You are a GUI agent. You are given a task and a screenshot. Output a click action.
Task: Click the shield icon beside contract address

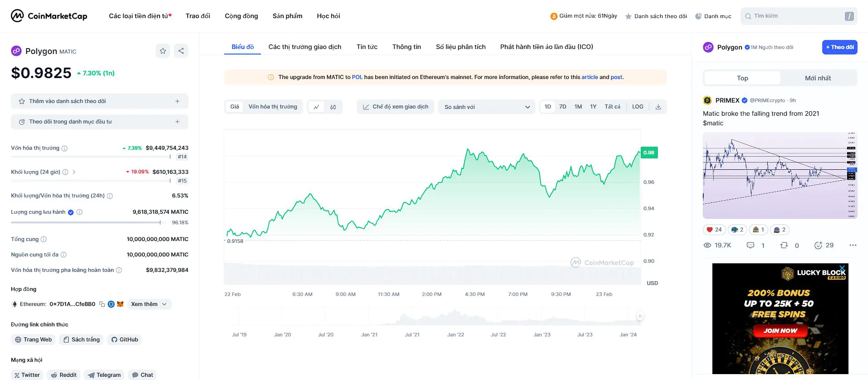111,304
